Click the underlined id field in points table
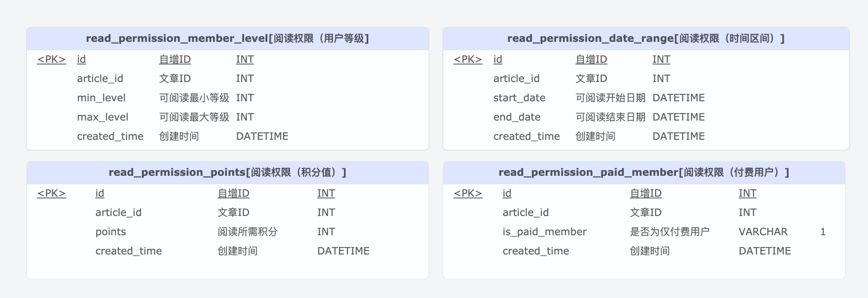The image size is (868, 298). click(x=100, y=193)
